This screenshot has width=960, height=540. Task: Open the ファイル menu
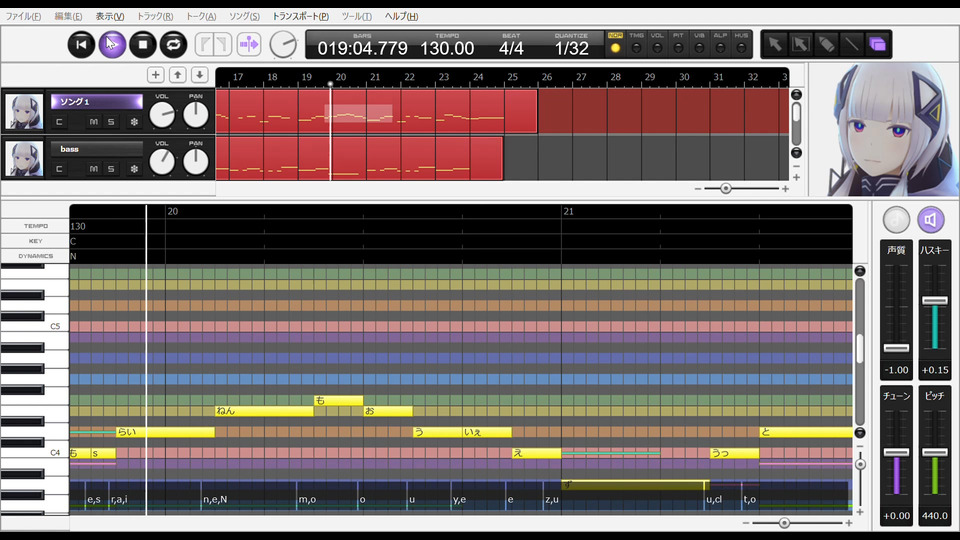(x=24, y=17)
